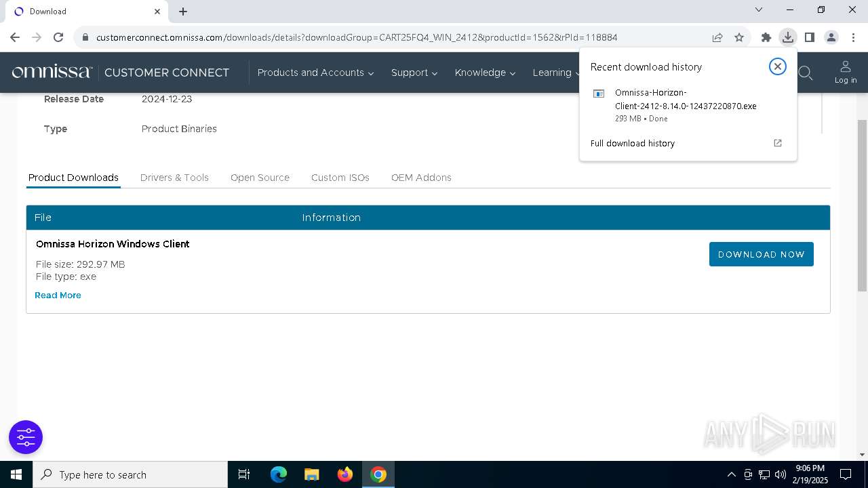Open Full download history link

[x=632, y=143]
